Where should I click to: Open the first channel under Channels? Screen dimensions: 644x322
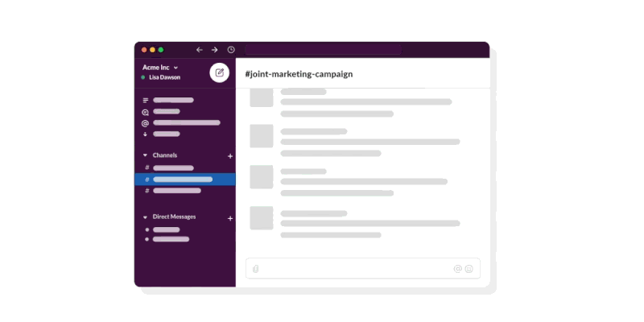pyautogui.click(x=173, y=167)
